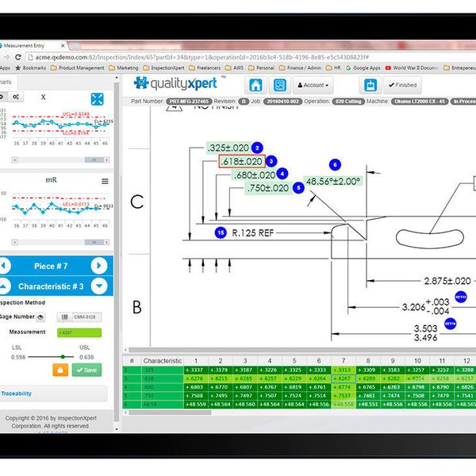Click the orange lock button
This screenshot has height=476, width=476.
60,370
